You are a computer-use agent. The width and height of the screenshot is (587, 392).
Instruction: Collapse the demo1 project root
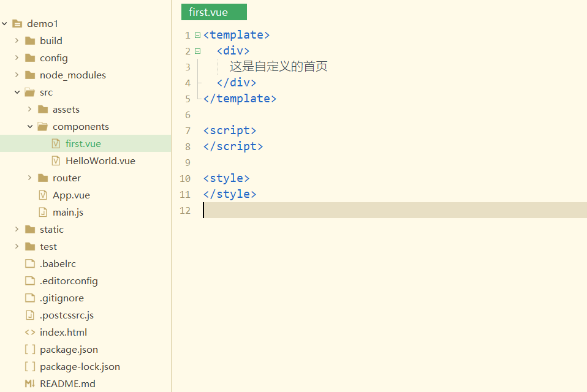coord(4,24)
